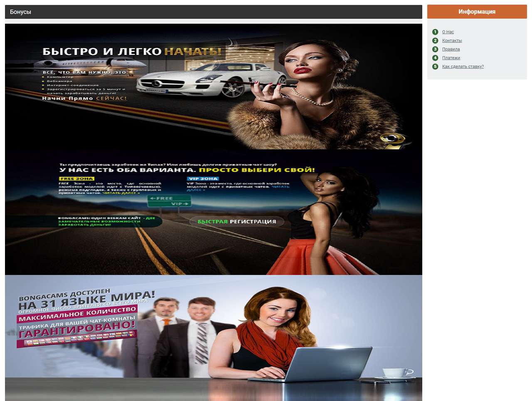
Task: Open the Правила link
Action: pos(451,50)
